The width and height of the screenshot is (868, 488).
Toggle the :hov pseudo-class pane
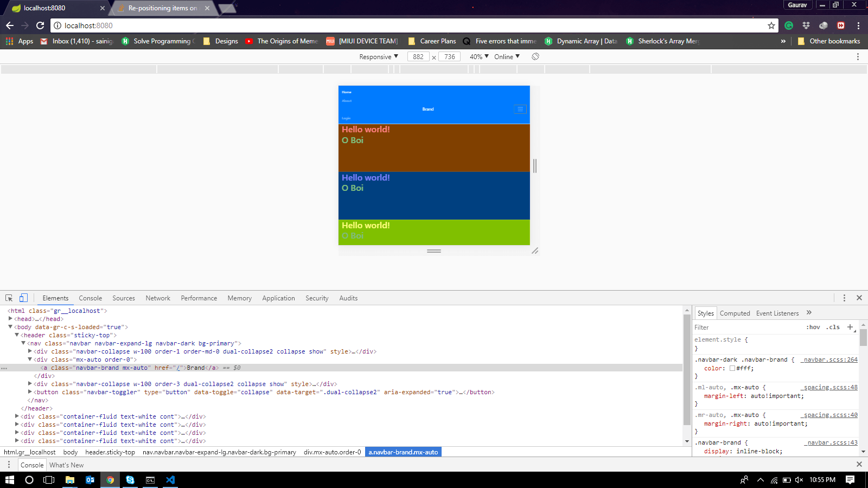click(814, 327)
